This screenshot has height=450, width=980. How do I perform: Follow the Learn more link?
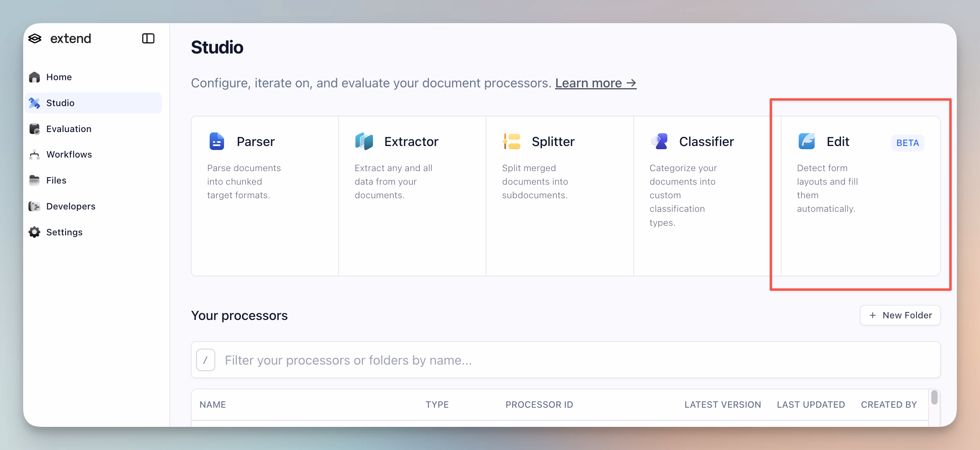click(595, 83)
